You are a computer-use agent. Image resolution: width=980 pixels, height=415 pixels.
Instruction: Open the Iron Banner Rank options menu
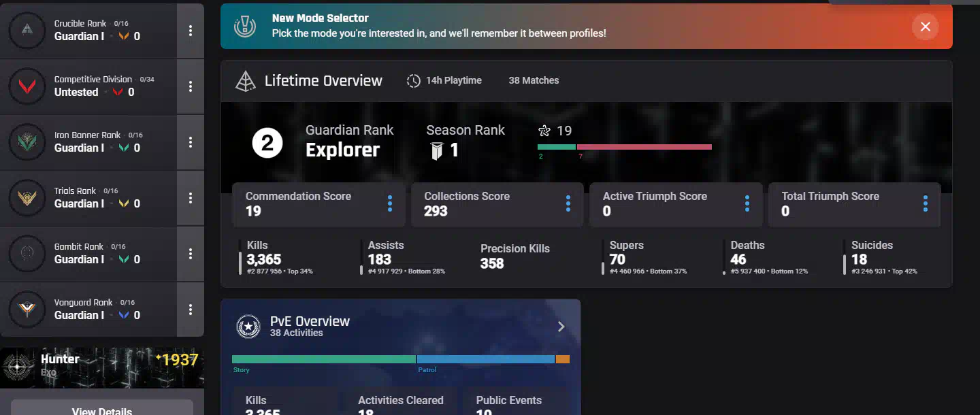pos(191,142)
